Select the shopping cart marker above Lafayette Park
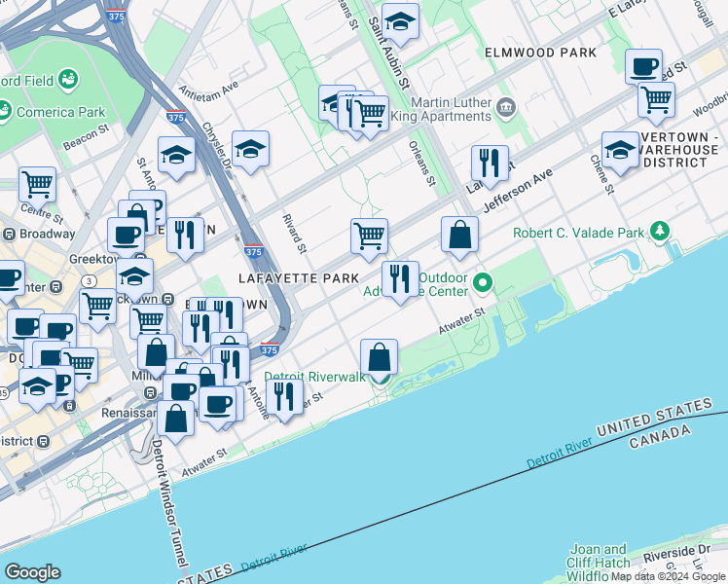This screenshot has height=584, width=728. tap(369, 236)
